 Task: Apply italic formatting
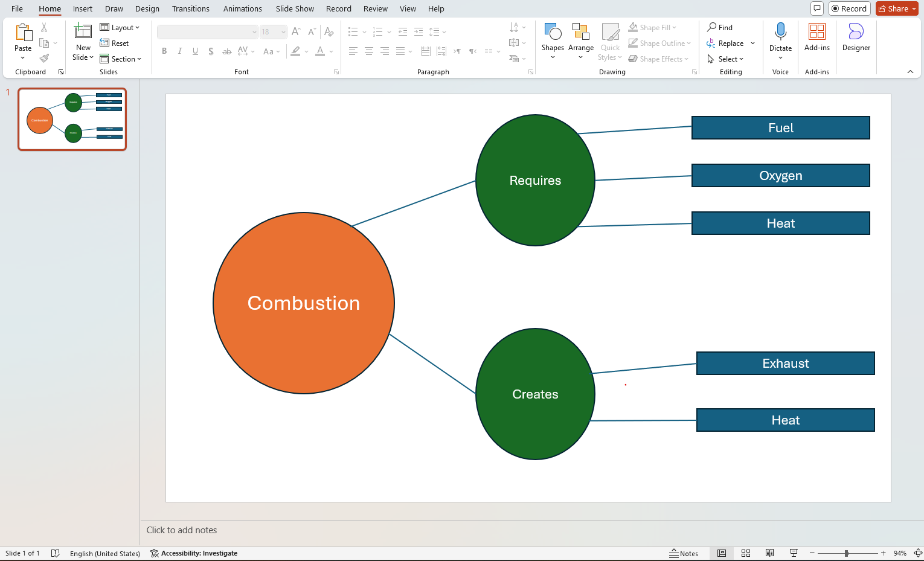pyautogui.click(x=179, y=51)
